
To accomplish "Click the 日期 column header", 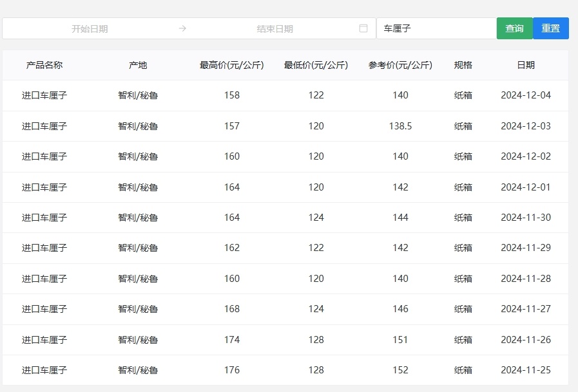I will pyautogui.click(x=526, y=64).
